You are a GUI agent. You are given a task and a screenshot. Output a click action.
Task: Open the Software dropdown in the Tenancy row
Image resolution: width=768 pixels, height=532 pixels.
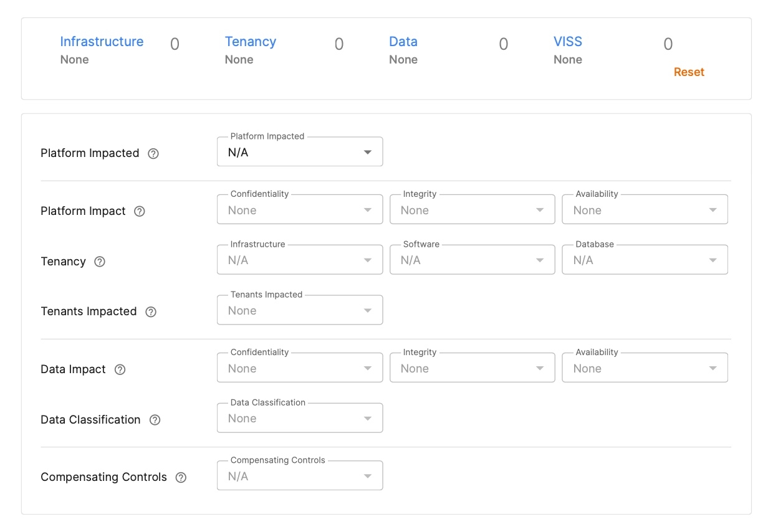coord(472,259)
